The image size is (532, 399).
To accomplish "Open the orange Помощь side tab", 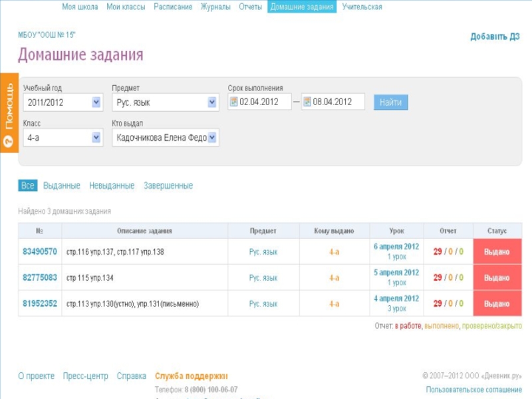I will (9, 113).
